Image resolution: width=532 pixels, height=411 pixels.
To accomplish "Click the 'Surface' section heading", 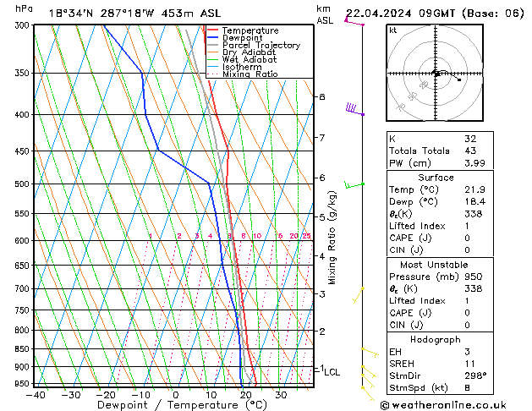I will pos(436,178).
